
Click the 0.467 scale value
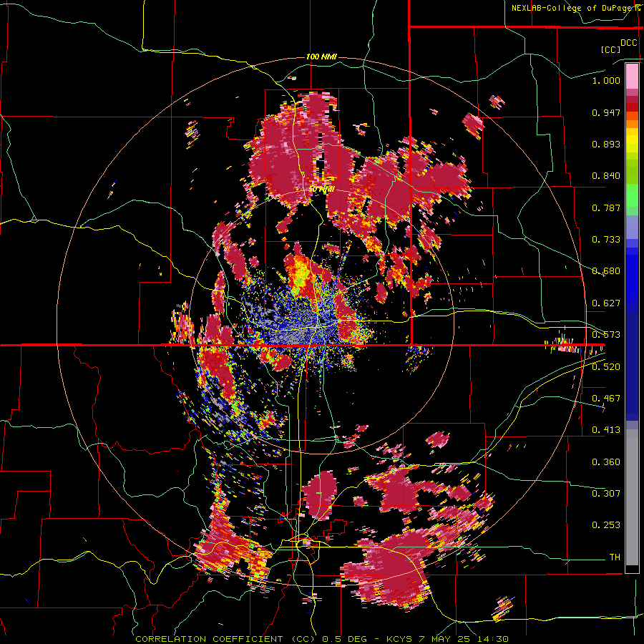[x=606, y=399]
